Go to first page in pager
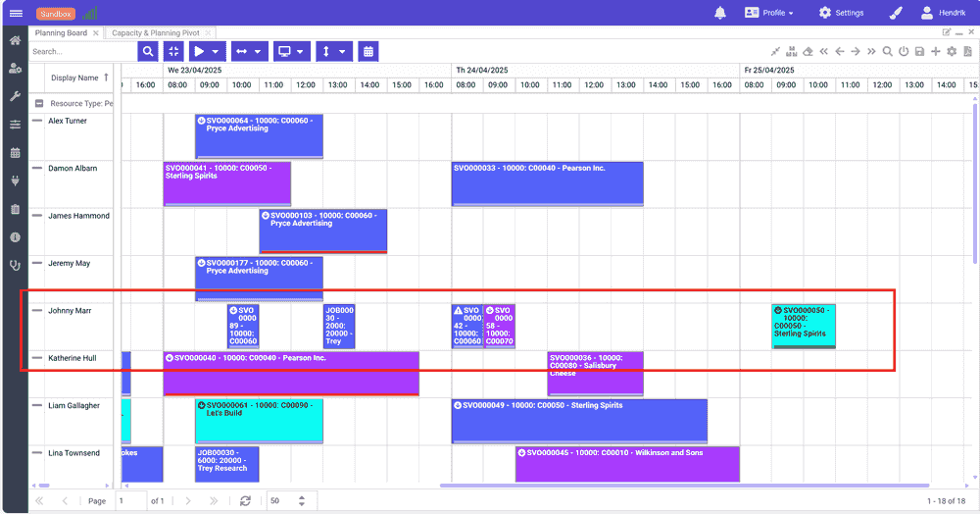This screenshot has width=980, height=514. [x=39, y=501]
